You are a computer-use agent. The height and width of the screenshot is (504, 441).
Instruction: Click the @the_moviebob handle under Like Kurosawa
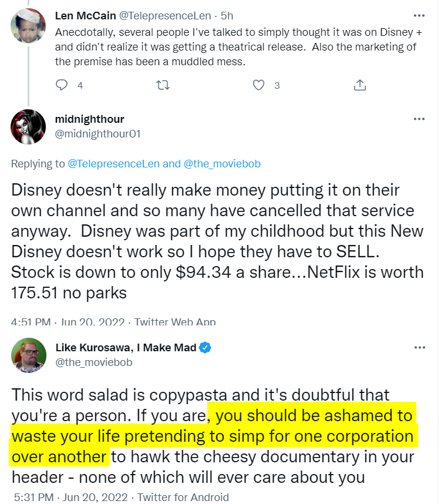coord(94,362)
